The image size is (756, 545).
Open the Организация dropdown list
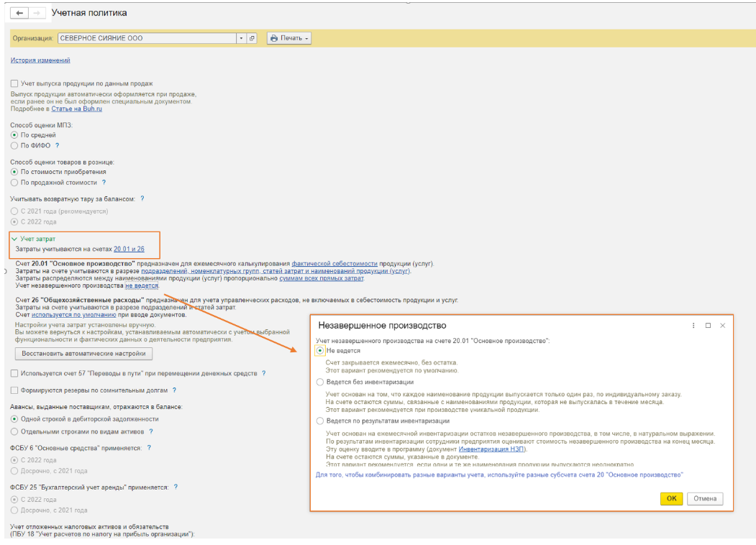241,38
